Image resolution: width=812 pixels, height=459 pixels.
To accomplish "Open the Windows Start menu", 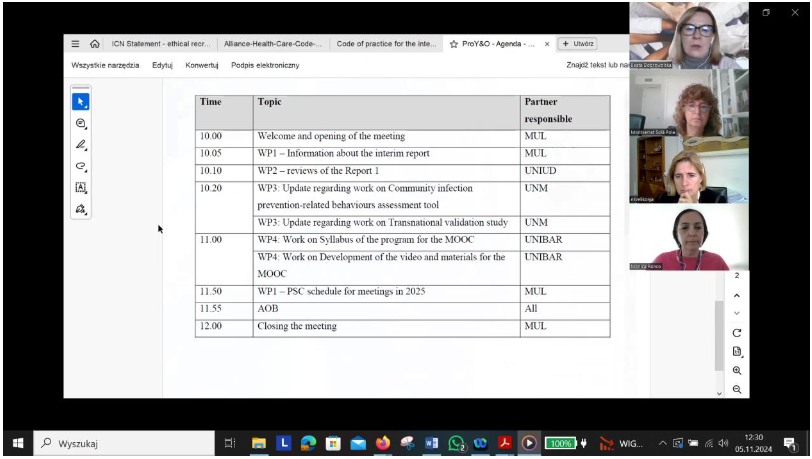I will 18,443.
